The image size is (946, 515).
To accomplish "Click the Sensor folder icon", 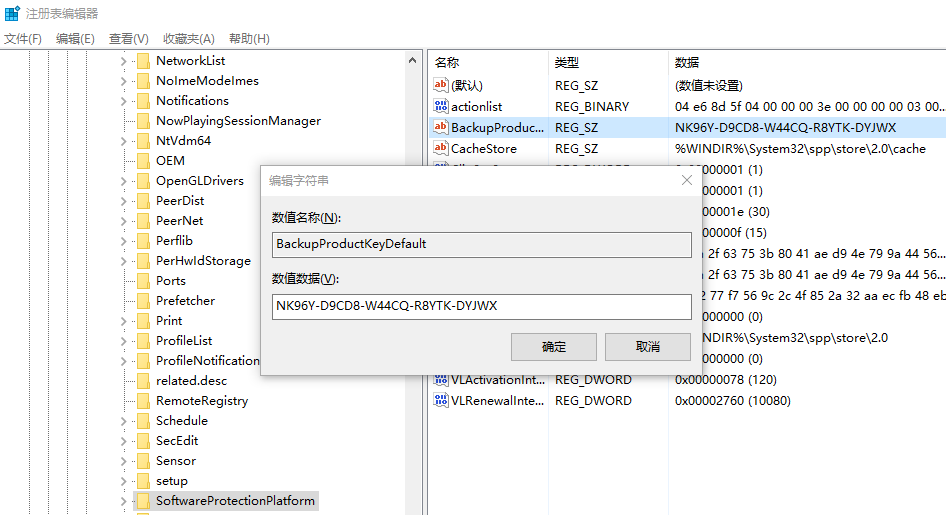I will [143, 461].
